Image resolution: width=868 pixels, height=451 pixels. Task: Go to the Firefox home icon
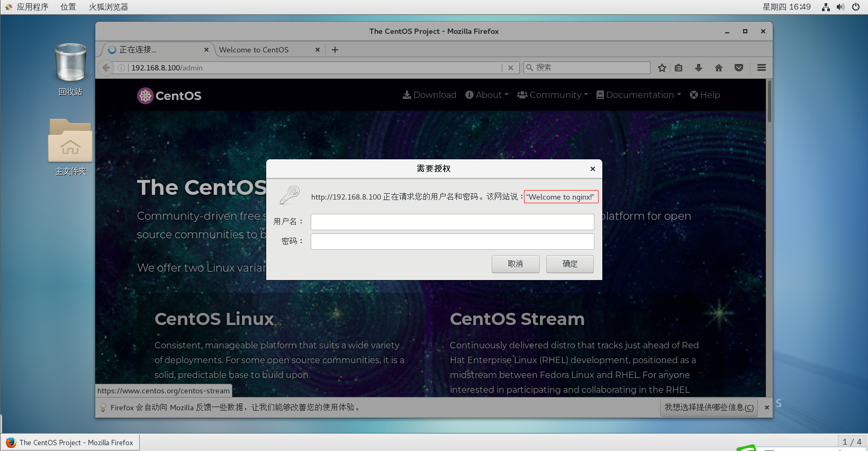point(719,68)
